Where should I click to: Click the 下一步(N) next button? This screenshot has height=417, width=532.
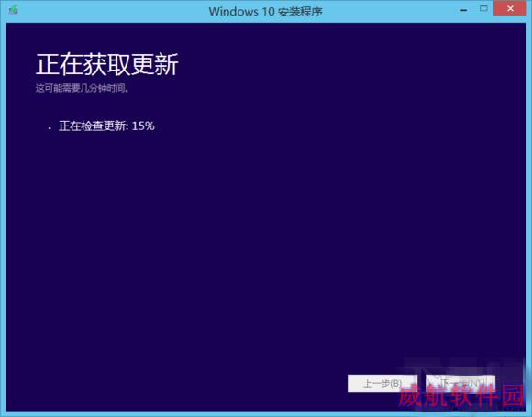point(460,383)
